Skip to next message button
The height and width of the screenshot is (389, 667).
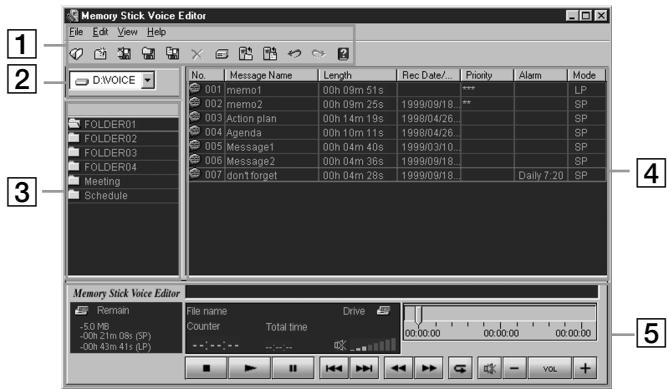coord(364,368)
